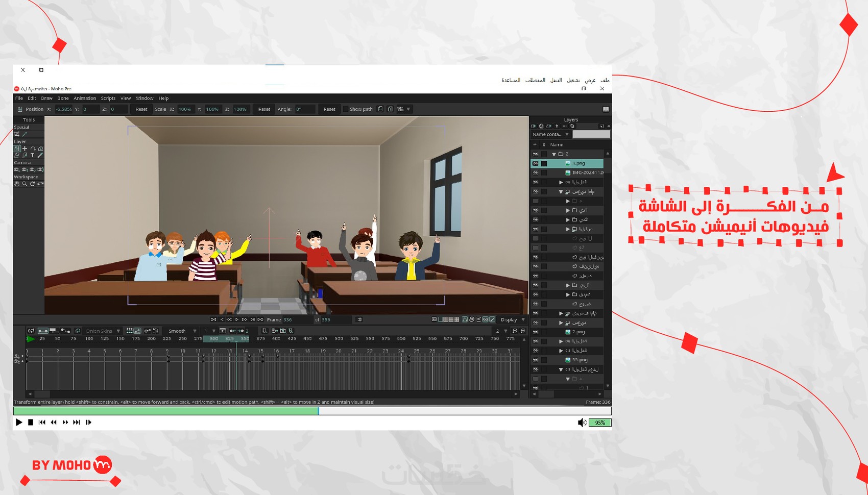
Task: Skip to previous track in media player
Action: coord(42,422)
